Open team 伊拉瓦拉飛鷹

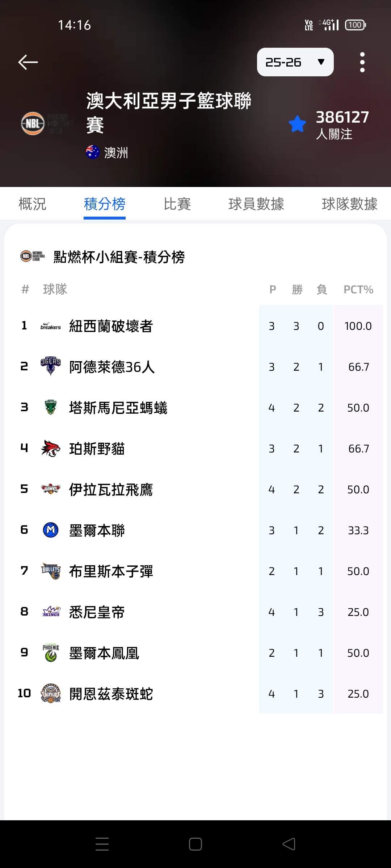tap(111, 490)
